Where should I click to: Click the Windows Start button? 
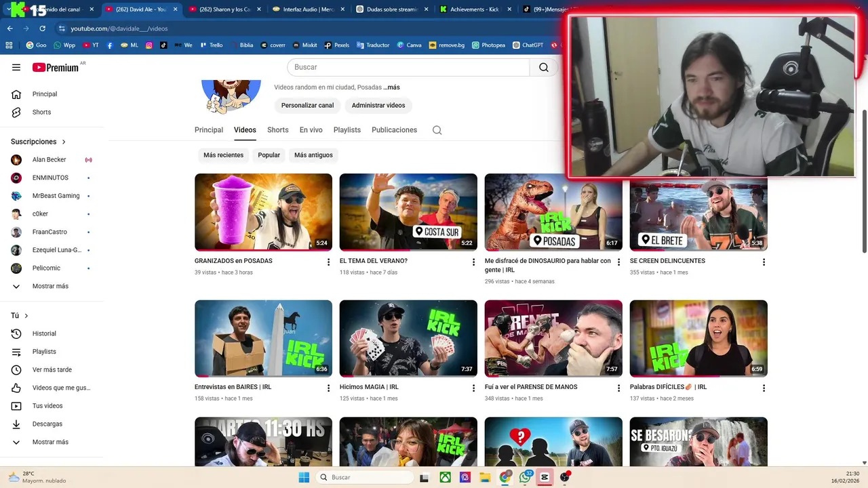coord(304,477)
